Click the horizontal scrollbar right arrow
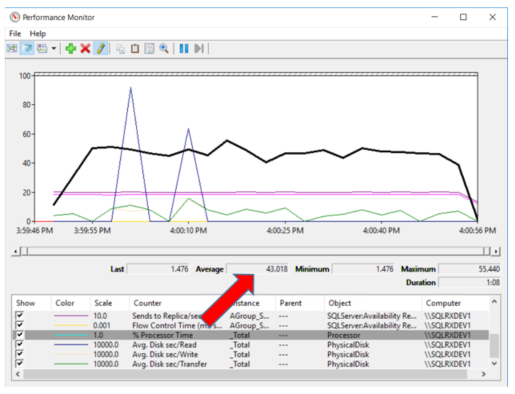Screen dimensions: 515x394 coord(484,374)
